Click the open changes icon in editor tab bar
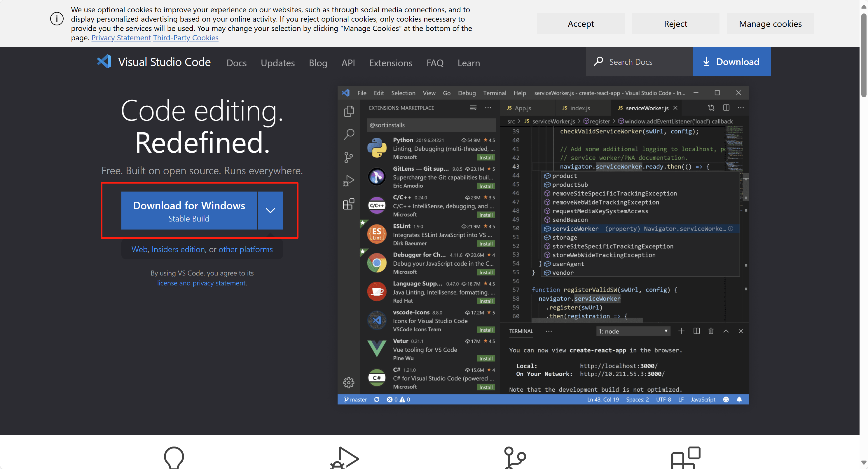868x469 pixels. tap(711, 108)
